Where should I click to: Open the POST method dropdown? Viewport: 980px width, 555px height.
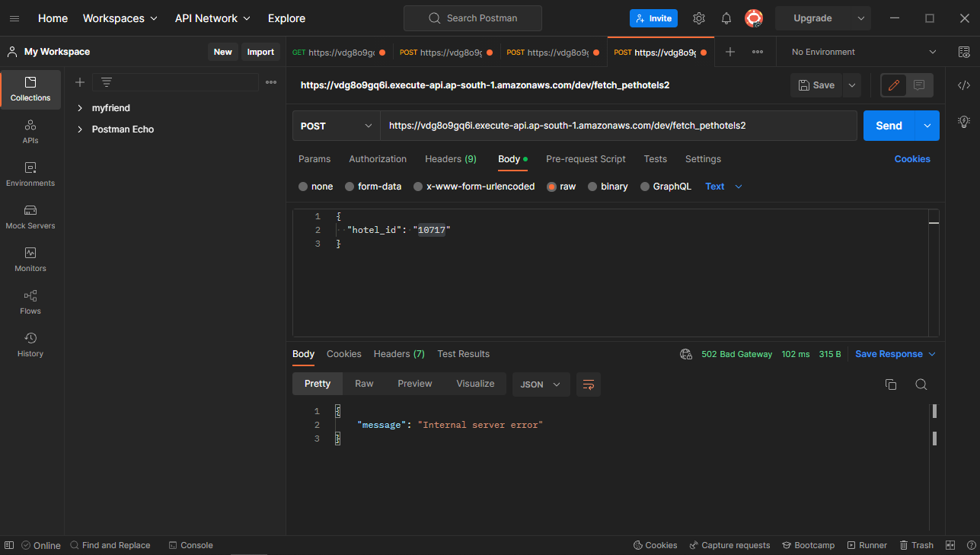click(337, 126)
